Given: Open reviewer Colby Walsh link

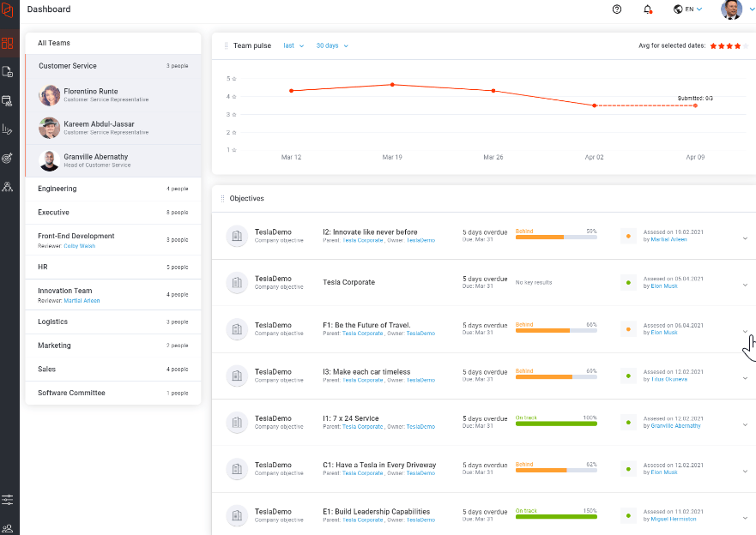Looking at the screenshot, I should [x=80, y=246].
